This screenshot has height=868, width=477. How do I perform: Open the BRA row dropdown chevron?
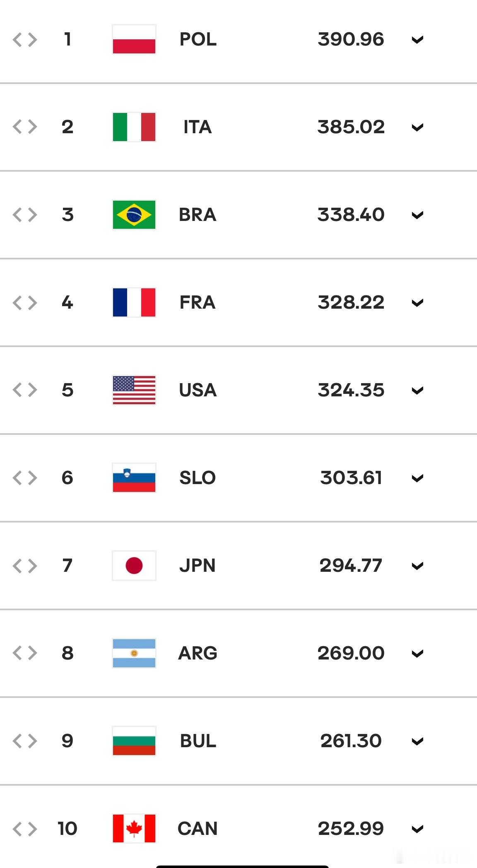(417, 215)
